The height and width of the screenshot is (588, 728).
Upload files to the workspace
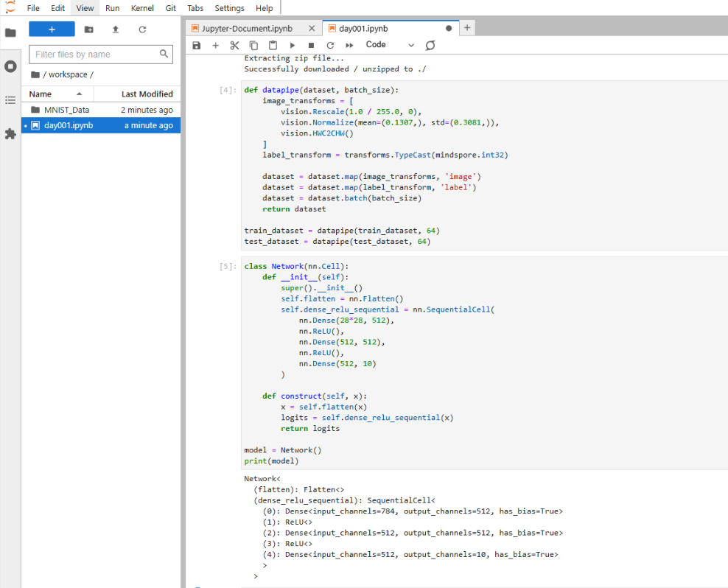[115, 29]
